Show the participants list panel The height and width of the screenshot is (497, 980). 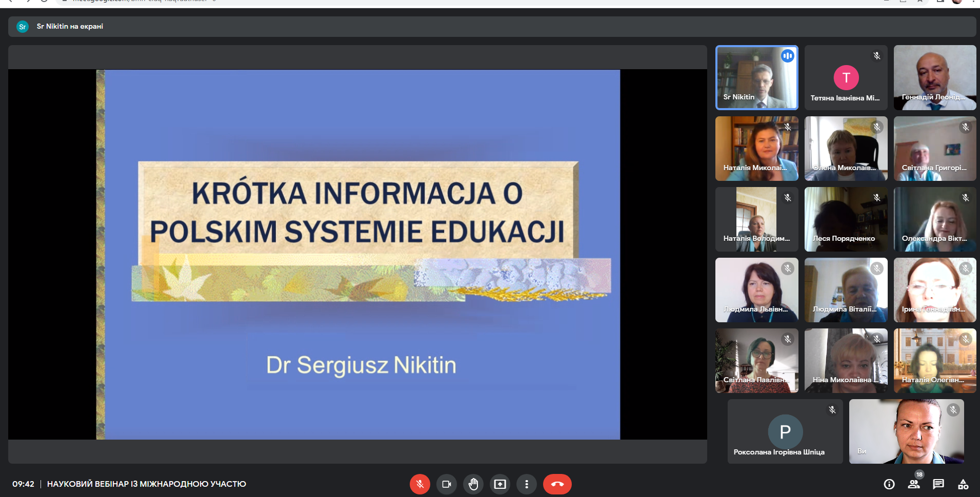coord(913,484)
